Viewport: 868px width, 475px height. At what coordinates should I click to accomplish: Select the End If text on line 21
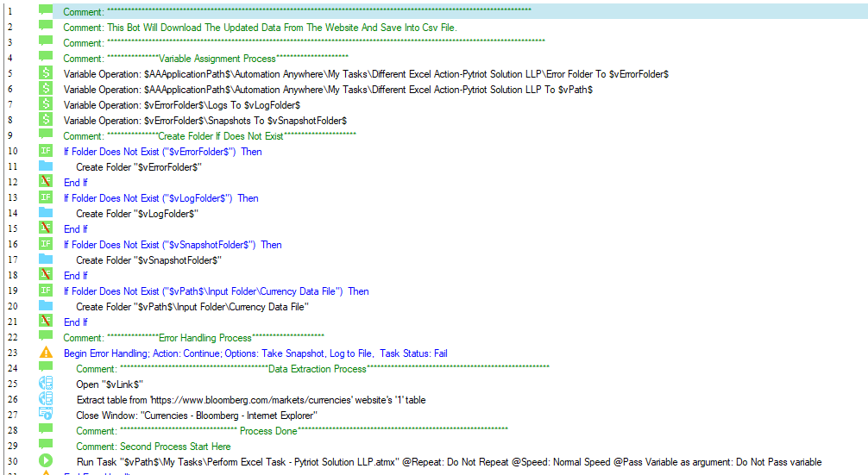point(75,322)
